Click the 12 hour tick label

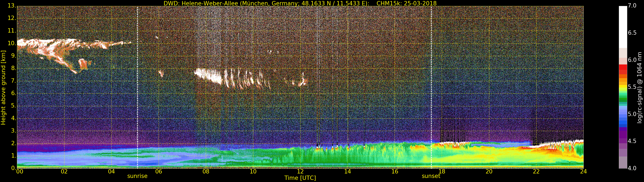[300, 172]
